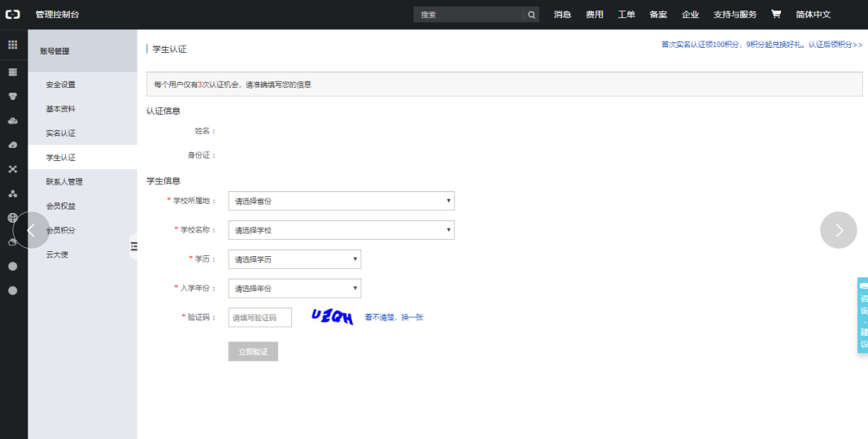The width and height of the screenshot is (868, 439).
Task: Expand the 请选择省份 province dropdown
Action: point(341,201)
